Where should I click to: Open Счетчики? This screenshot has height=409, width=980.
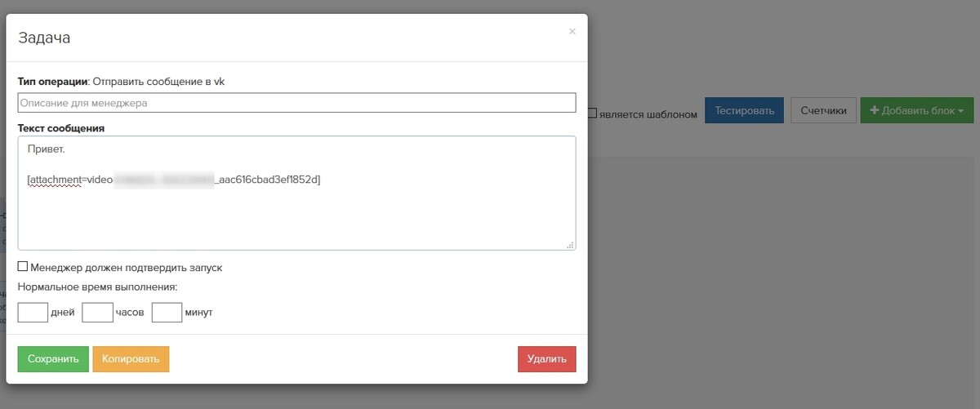(823, 110)
